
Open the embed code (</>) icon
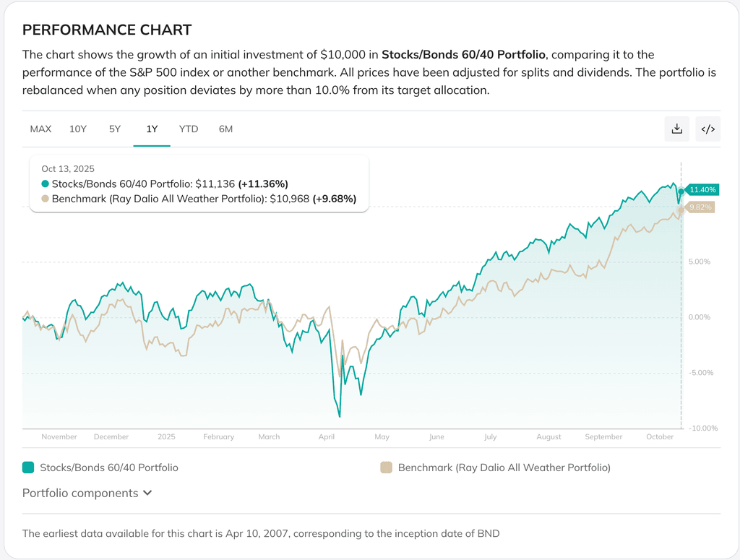pyautogui.click(x=707, y=129)
